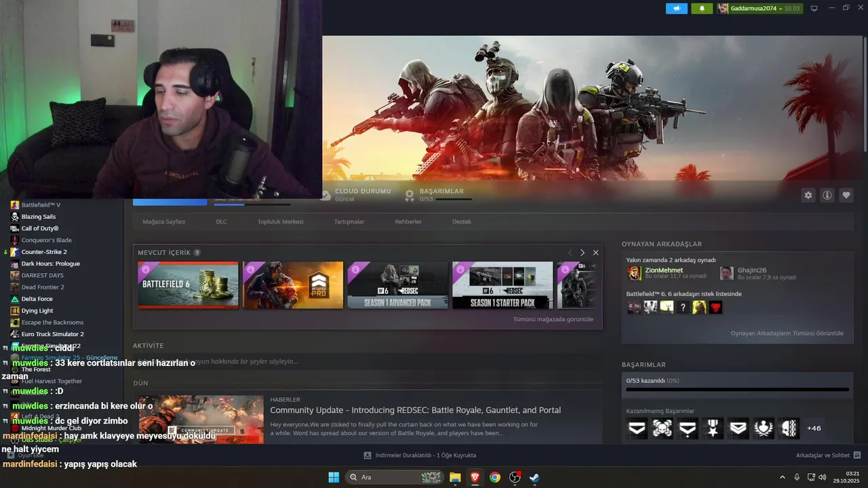Image resolution: width=868 pixels, height=488 pixels.
Task: Open Season 1 Advanced Pack thumbnail
Action: [398, 285]
